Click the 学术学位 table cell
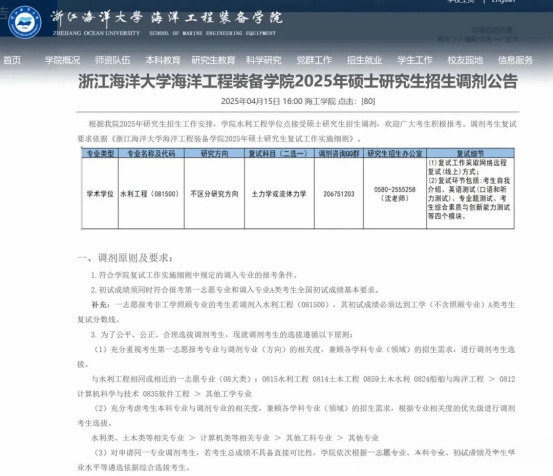This screenshot has height=476, width=553. [x=100, y=194]
